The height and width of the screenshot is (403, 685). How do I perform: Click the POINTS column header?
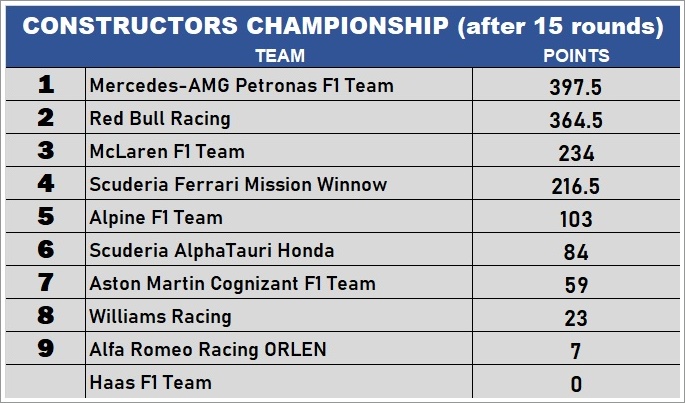point(575,56)
